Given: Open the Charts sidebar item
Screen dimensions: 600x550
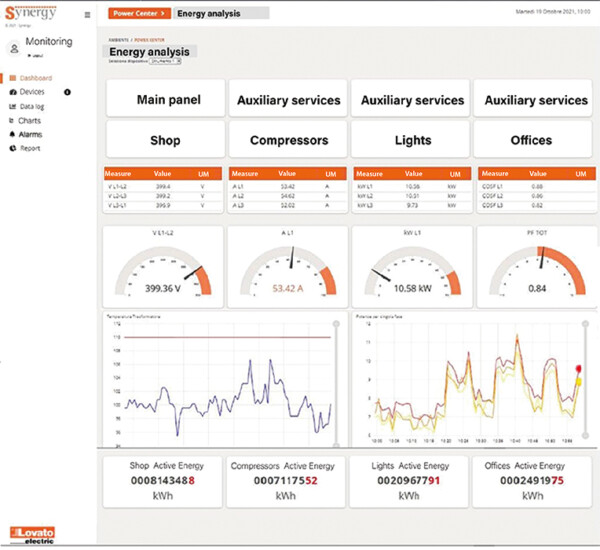Looking at the screenshot, I should click(x=30, y=120).
